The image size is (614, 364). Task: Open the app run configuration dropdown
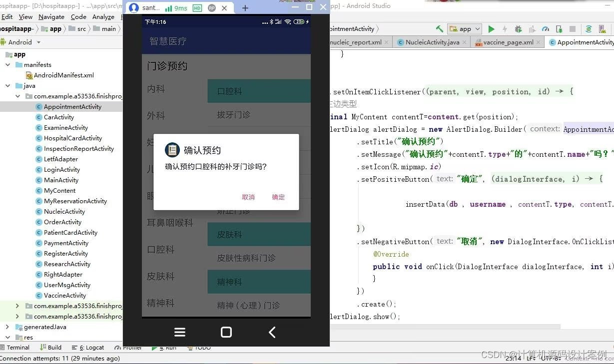tap(464, 28)
